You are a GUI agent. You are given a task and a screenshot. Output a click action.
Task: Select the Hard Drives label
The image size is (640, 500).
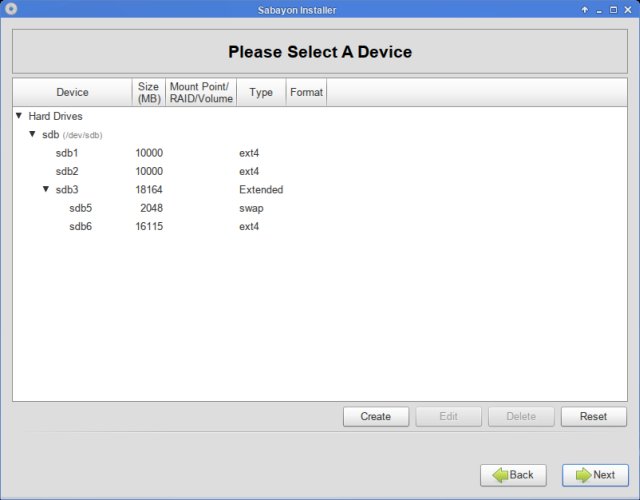pyautogui.click(x=55, y=116)
